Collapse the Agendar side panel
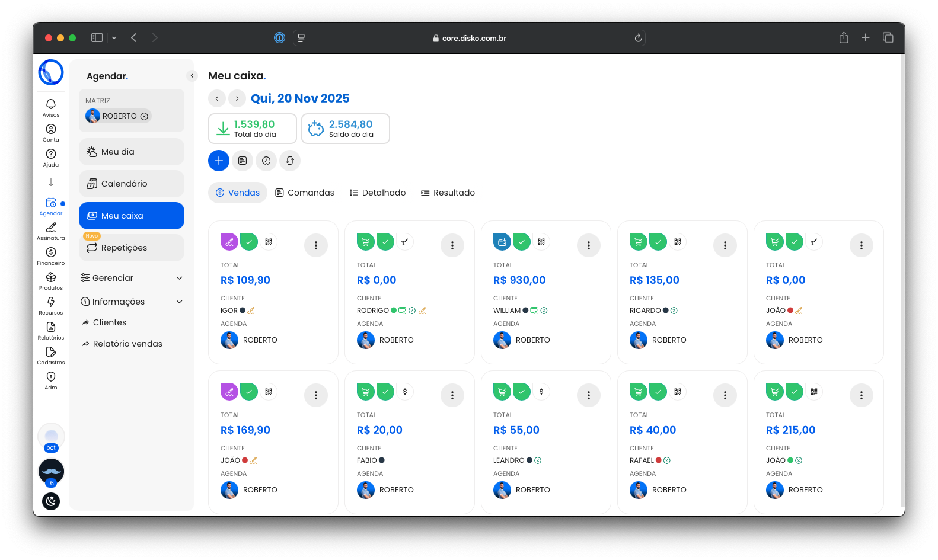The image size is (938, 560). pos(192,76)
